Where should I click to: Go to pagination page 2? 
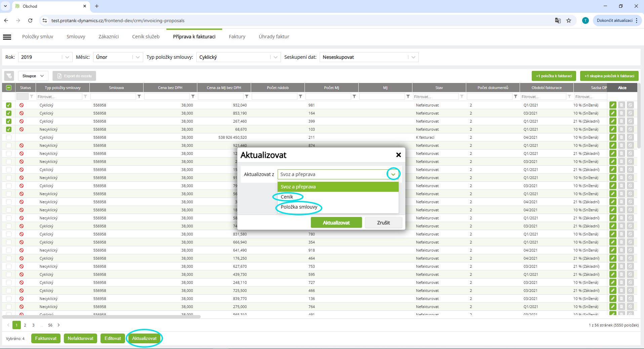pyautogui.click(x=25, y=325)
